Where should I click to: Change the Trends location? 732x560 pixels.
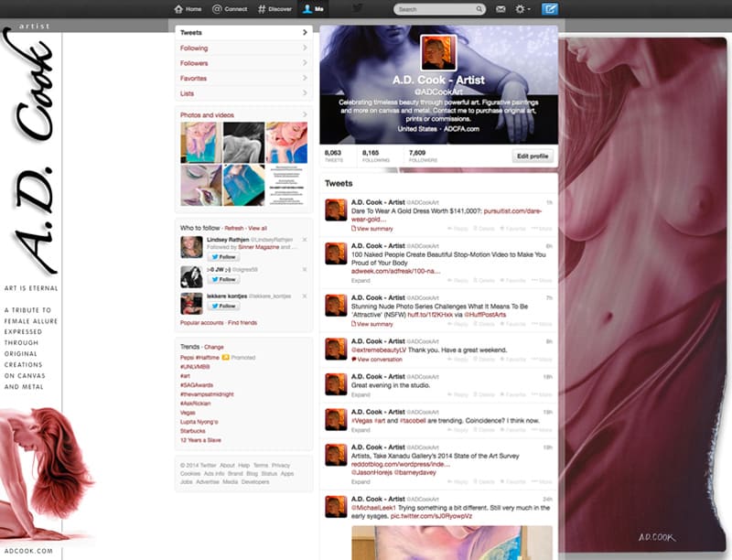(x=214, y=347)
